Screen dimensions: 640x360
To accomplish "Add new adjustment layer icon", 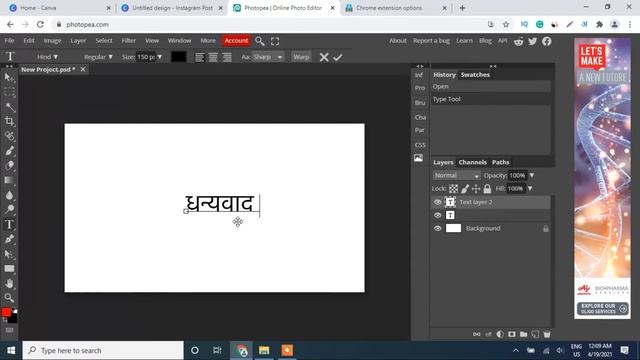I will pyautogui.click(x=500, y=334).
